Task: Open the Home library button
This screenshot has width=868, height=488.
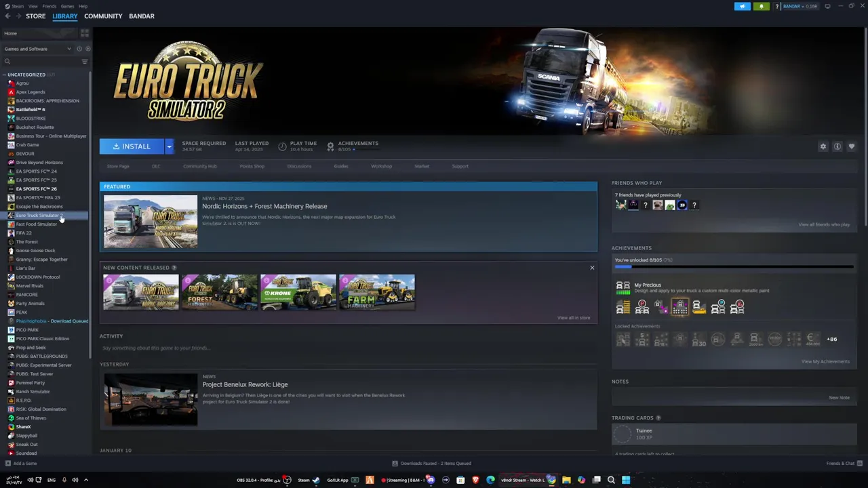Action: (x=41, y=33)
